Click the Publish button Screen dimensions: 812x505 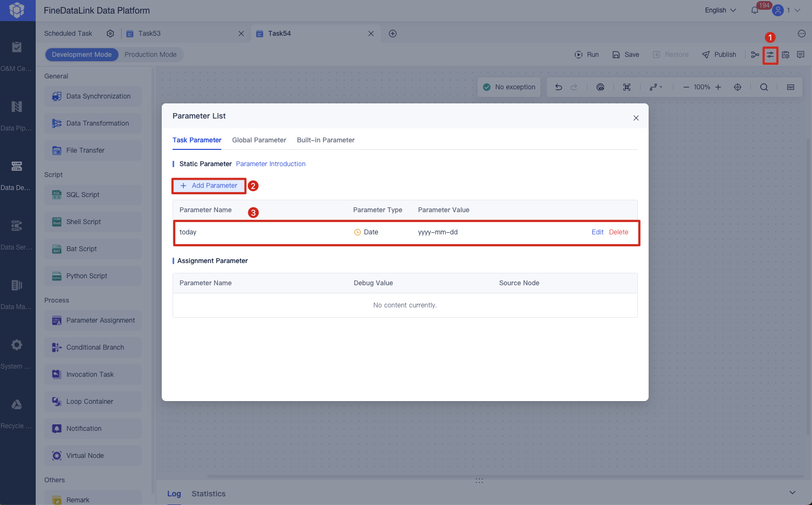[x=719, y=55]
